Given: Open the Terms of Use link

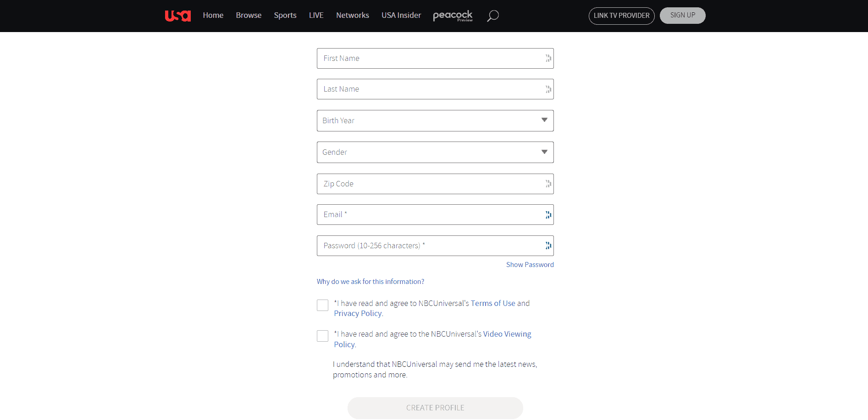Looking at the screenshot, I should pos(493,303).
